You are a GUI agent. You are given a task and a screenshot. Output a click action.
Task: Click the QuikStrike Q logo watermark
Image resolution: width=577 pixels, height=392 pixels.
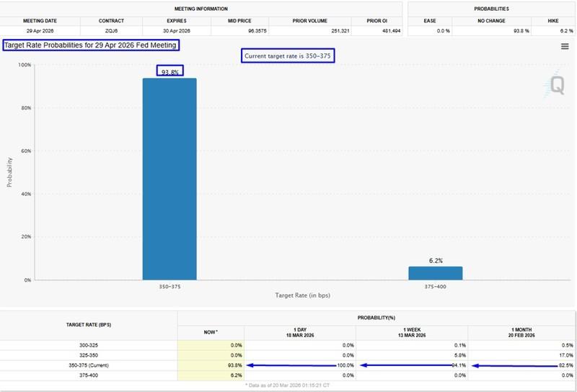click(556, 86)
